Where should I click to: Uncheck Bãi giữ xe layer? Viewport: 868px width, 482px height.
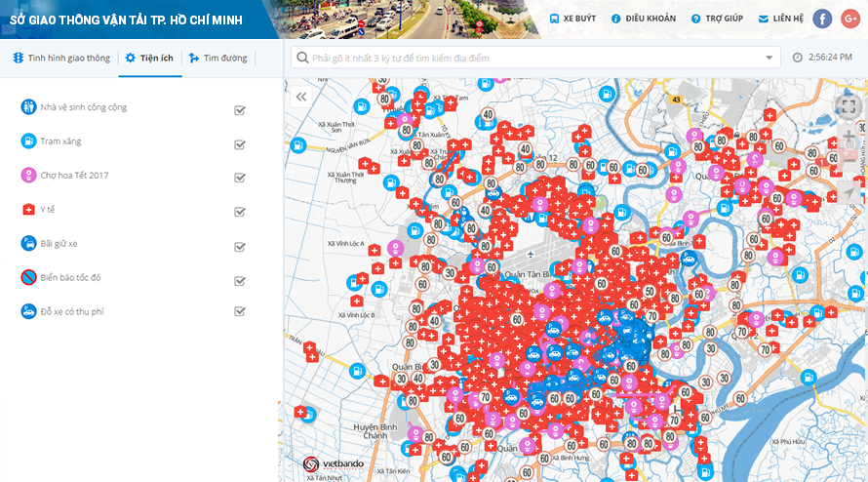click(240, 247)
